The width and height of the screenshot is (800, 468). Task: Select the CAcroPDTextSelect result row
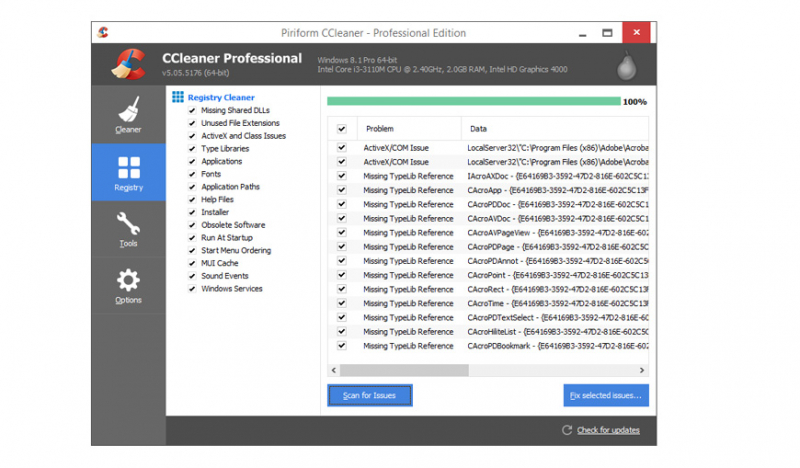488,317
